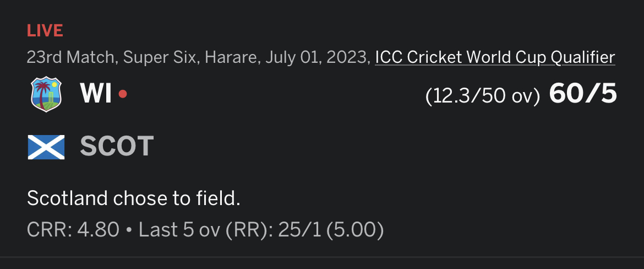Click the West Indies team crest logo
The width and height of the screenshot is (644, 269).
coord(46,95)
